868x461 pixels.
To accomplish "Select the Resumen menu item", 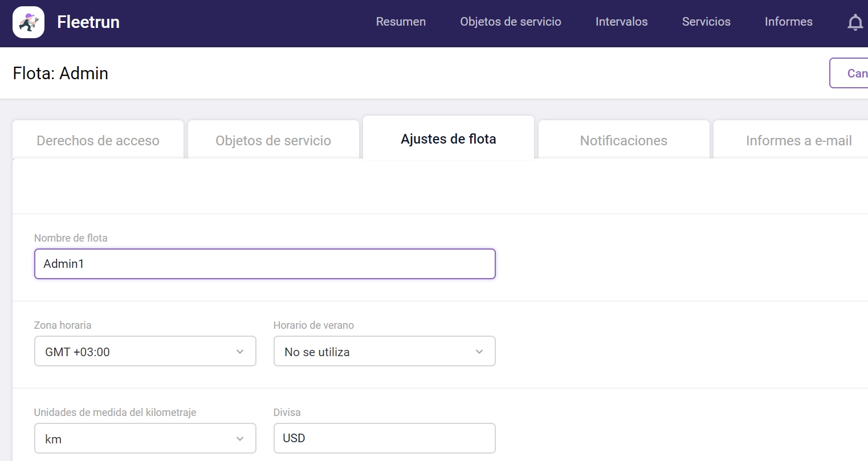I will click(401, 22).
